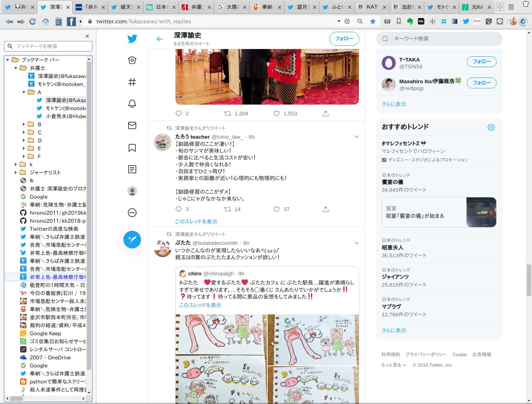Reply to photo tweet with 2 replies
This screenshot has width=532, height=404.
(179, 113)
